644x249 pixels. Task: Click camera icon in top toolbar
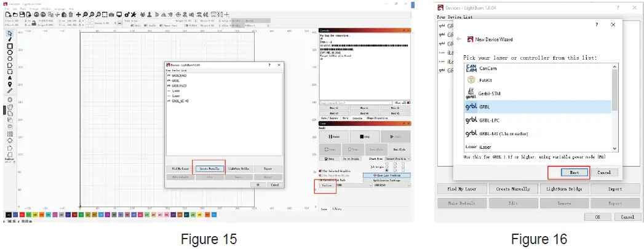[x=111, y=15]
